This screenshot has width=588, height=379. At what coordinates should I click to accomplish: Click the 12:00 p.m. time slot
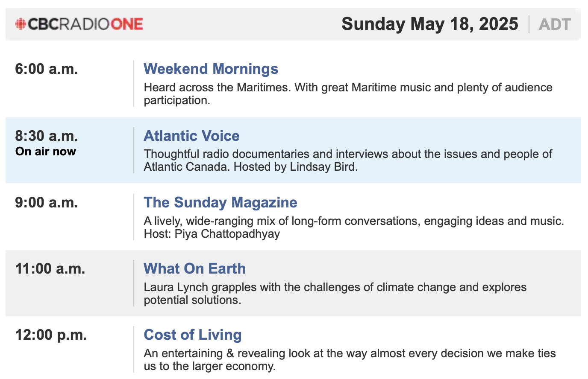tap(51, 335)
